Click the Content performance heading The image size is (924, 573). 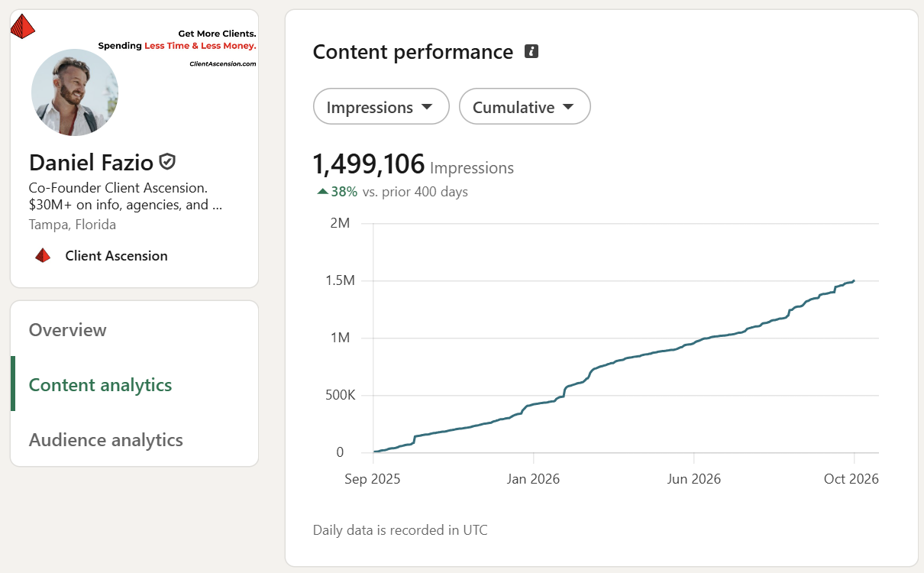pos(413,52)
